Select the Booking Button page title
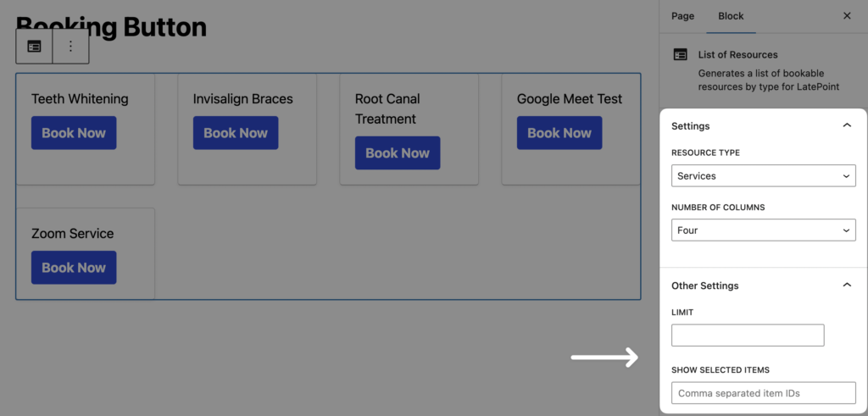 (x=111, y=26)
